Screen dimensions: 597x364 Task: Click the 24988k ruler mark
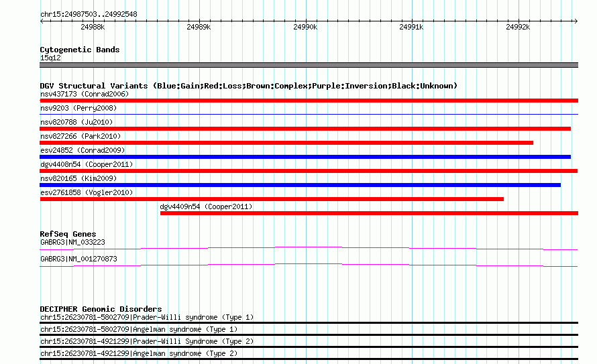93,27
